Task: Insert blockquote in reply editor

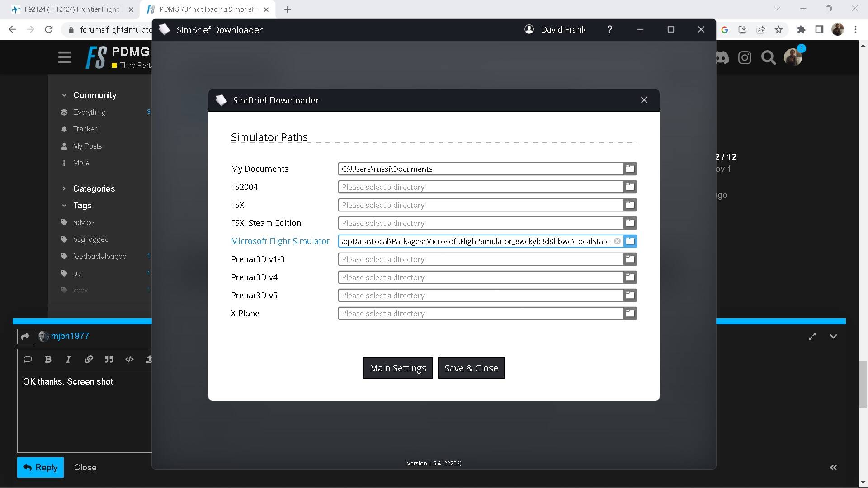Action: [x=109, y=359]
